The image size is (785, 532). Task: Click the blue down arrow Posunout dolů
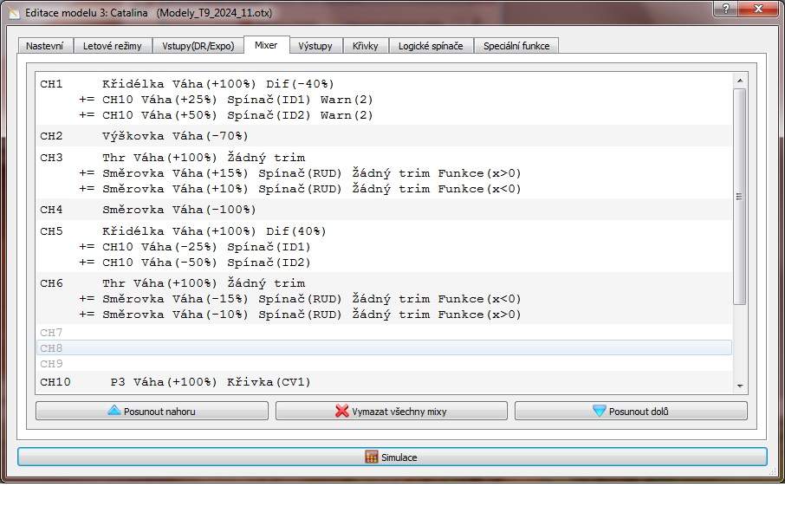tap(599, 411)
